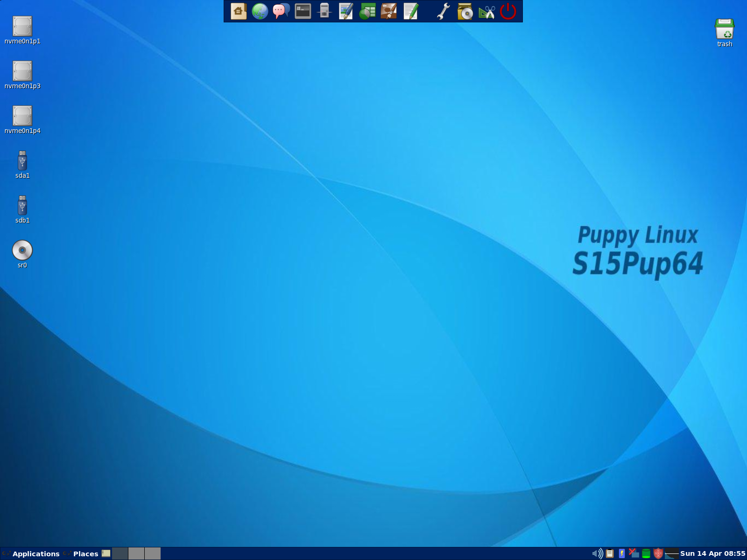
Task: Switch to the third workspace pager cell
Action: point(153,553)
